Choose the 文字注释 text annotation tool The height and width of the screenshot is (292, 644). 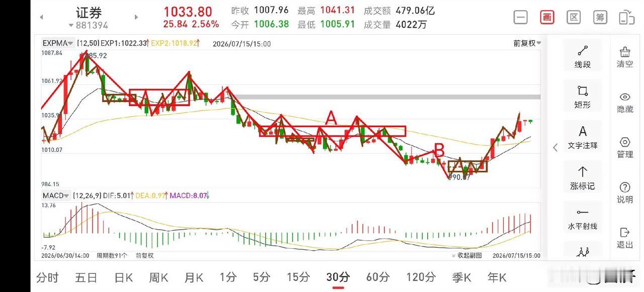583,138
